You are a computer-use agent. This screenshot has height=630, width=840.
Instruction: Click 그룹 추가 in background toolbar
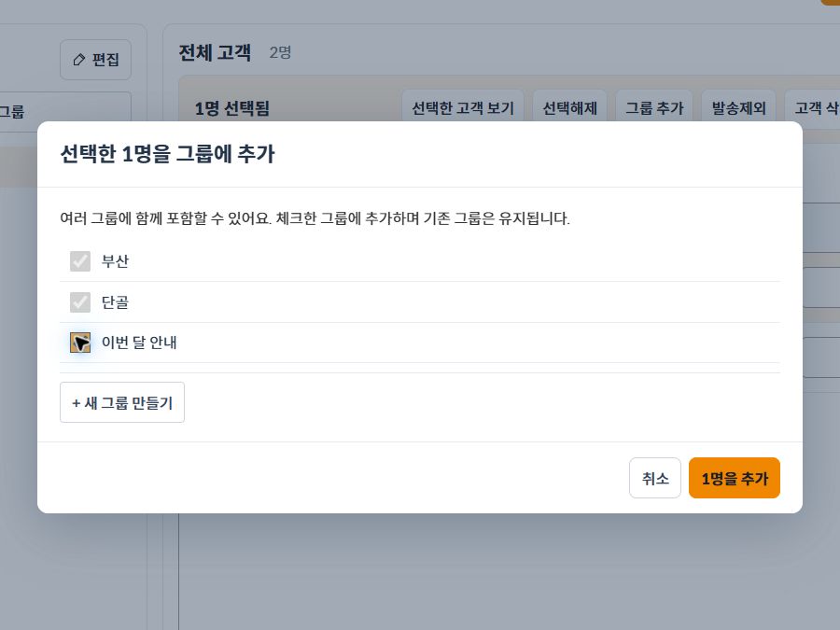[654, 108]
